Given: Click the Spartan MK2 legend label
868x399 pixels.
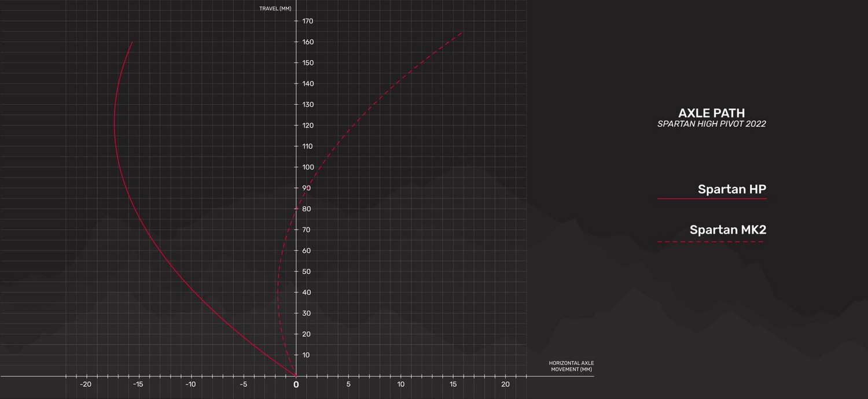Looking at the screenshot, I should (728, 230).
